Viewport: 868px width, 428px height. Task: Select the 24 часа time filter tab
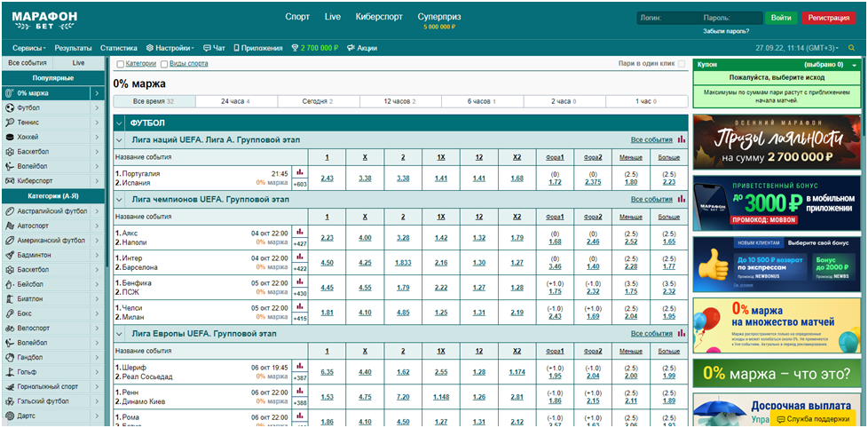(x=235, y=101)
